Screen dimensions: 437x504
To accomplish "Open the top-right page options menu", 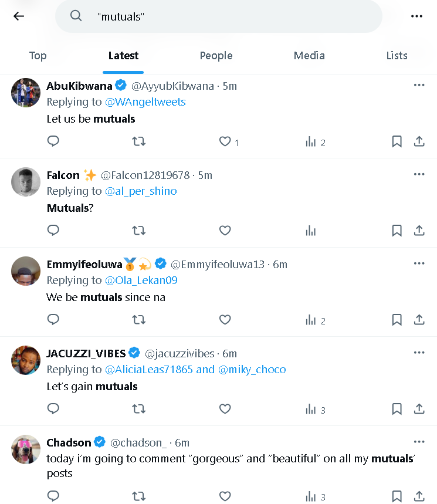I will 417,16.
